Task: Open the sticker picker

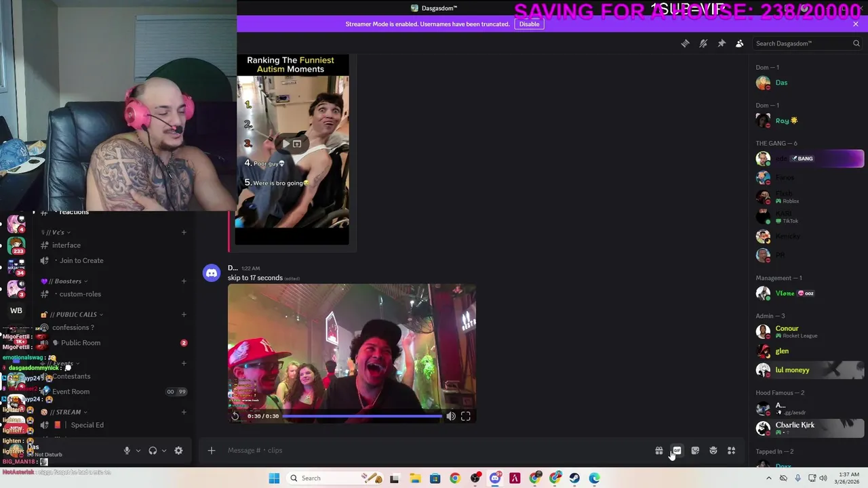Action: 695,451
